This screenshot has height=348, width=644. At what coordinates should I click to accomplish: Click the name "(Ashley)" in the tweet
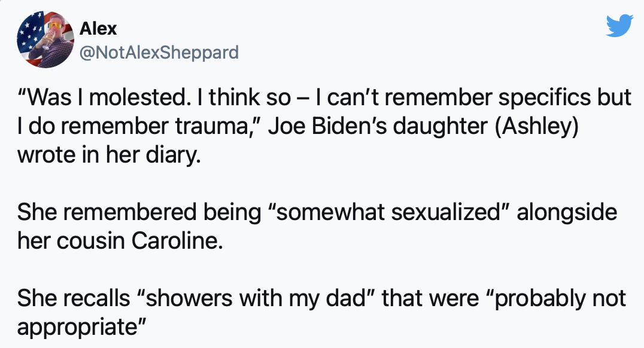click(x=537, y=126)
